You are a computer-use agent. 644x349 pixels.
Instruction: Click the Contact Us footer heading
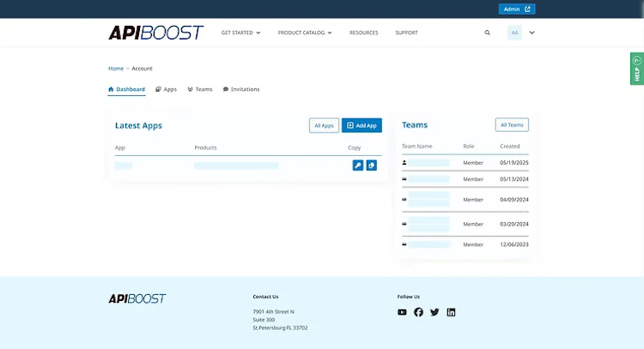(x=265, y=297)
